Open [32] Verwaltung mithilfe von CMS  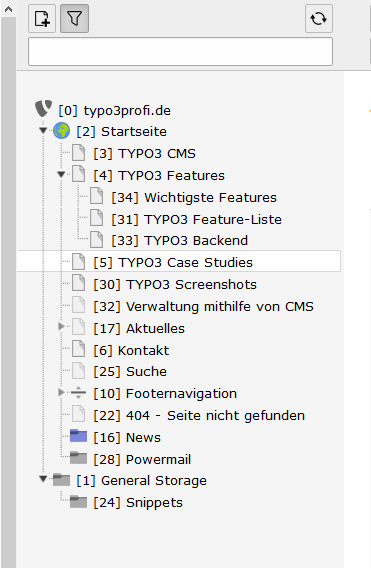[x=203, y=306]
